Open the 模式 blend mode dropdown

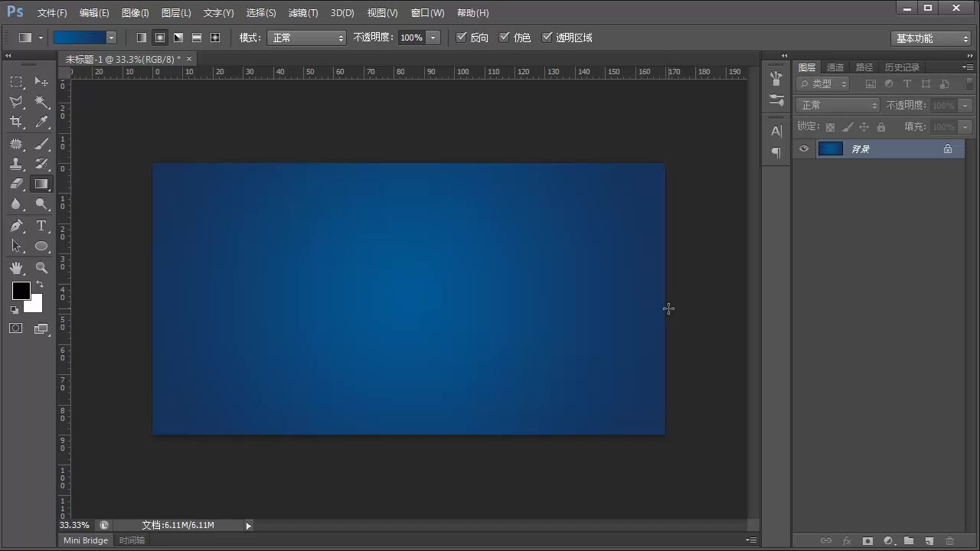click(306, 37)
